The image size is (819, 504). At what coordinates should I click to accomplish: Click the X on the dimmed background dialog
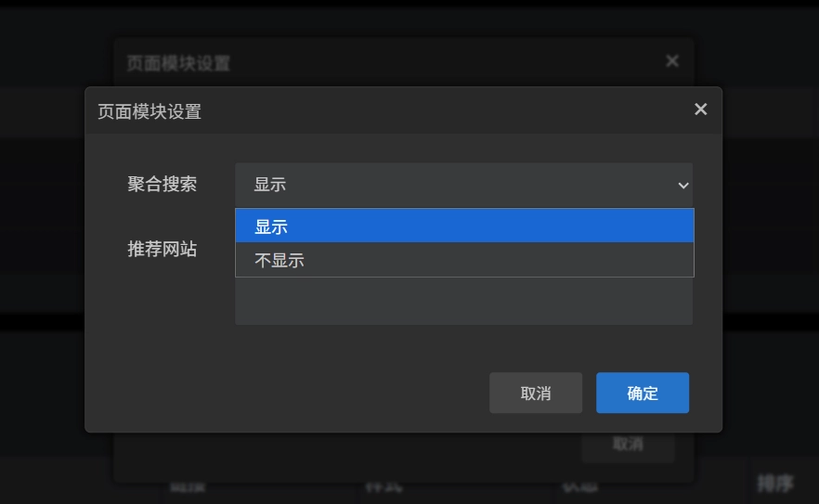[x=672, y=61]
